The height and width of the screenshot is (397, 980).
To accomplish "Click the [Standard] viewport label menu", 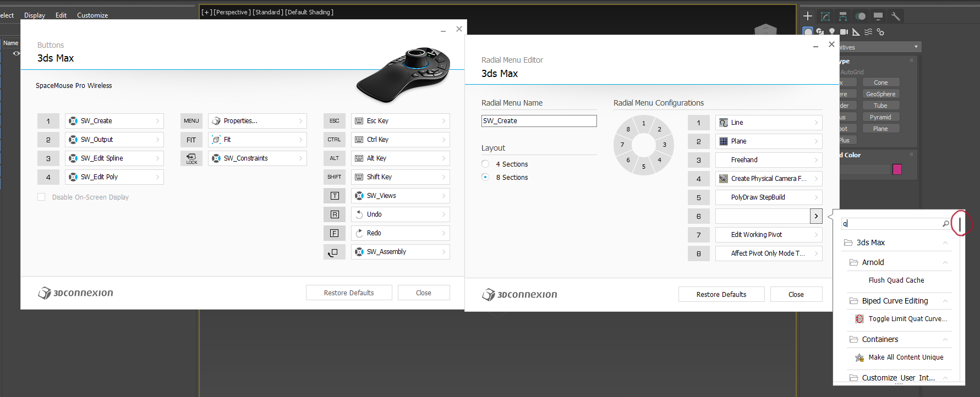I will 267,12.
